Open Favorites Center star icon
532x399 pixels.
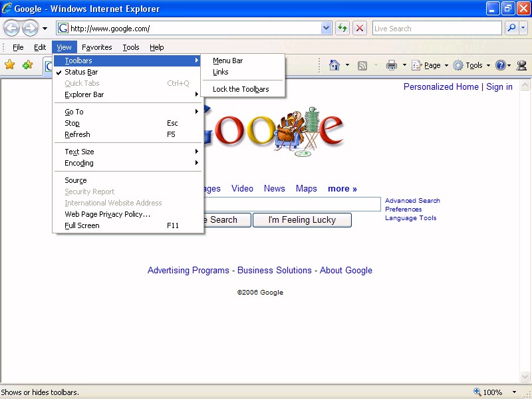[10, 65]
